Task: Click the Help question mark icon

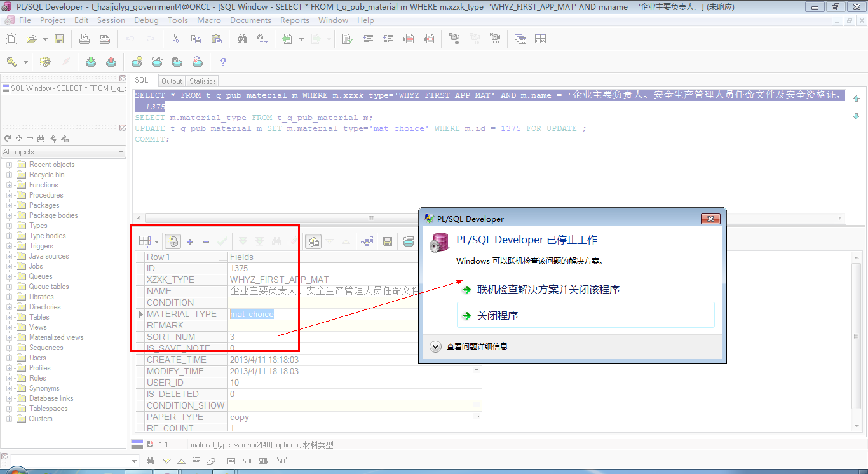Action: [x=223, y=62]
